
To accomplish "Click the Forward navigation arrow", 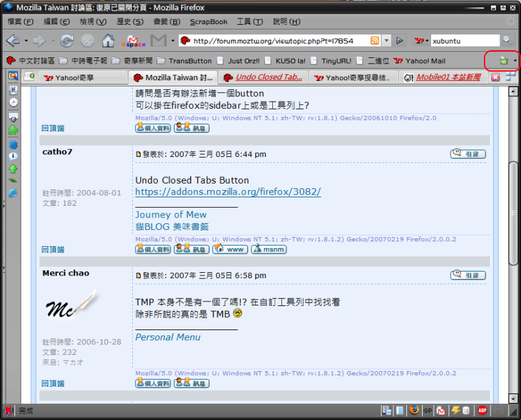I will tap(40, 41).
